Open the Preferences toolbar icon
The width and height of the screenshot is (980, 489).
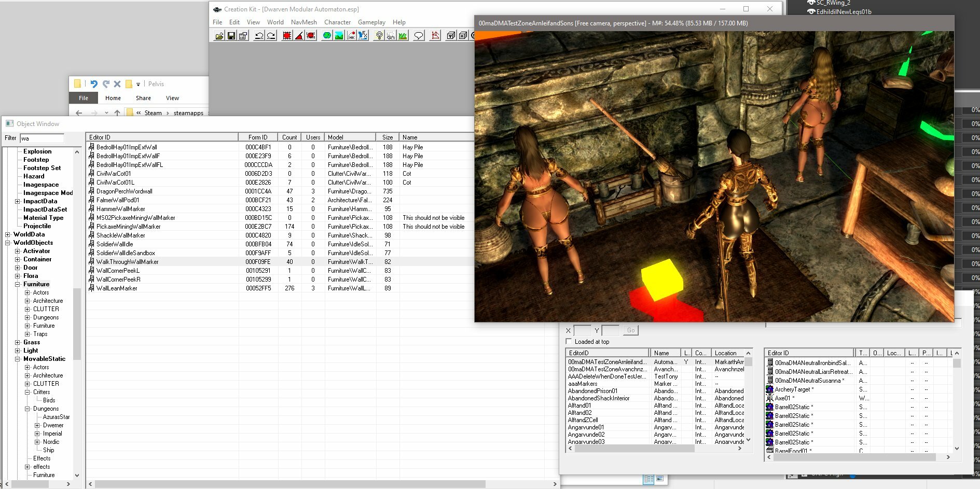tap(243, 35)
